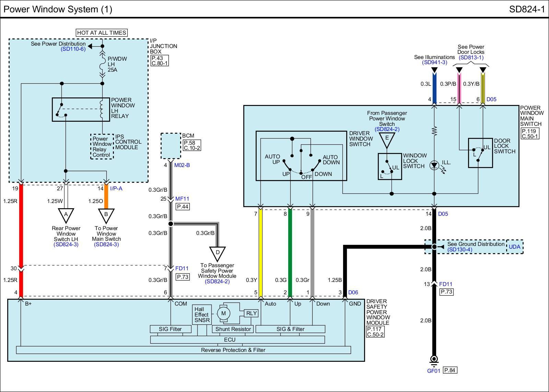Select the triangle D connector symbol
The width and height of the screenshot is (549, 392).
point(217,253)
